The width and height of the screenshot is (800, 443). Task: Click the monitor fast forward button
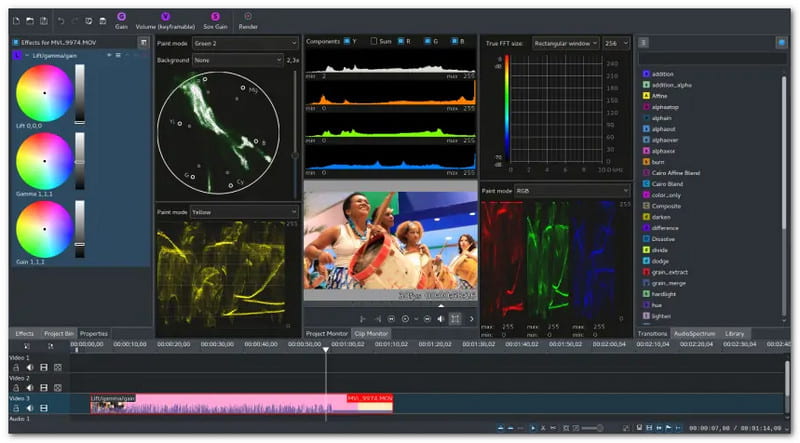[428, 319]
